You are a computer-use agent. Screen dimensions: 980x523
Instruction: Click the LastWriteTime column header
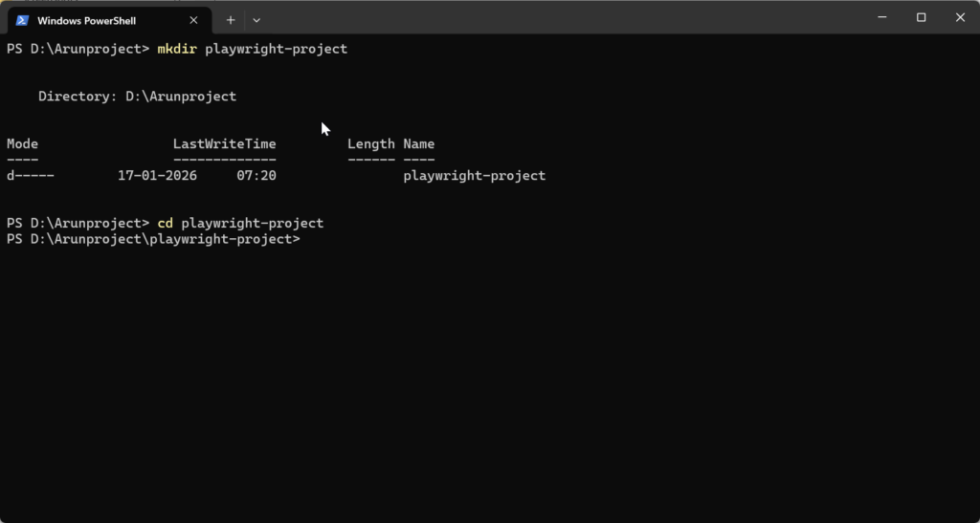click(x=224, y=144)
